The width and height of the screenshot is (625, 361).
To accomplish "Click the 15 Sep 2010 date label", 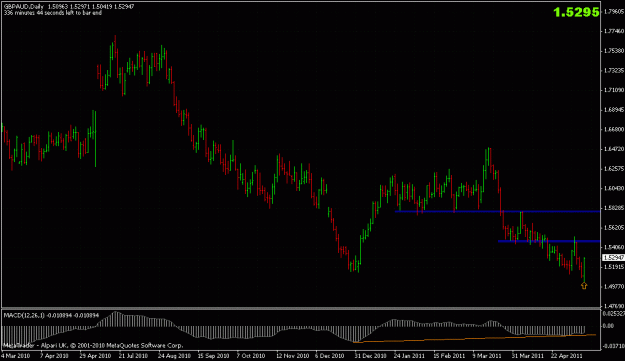I will pos(213,355).
